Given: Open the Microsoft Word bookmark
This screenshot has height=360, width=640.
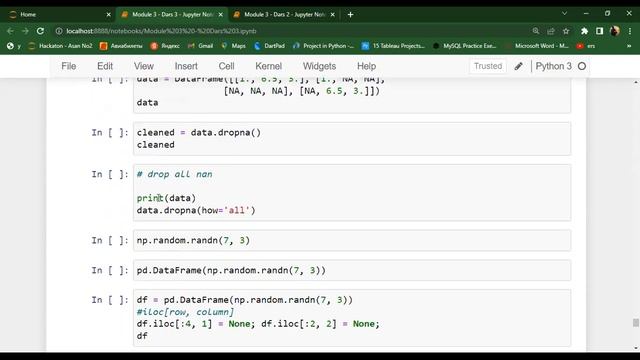Looking at the screenshot, I should pos(536,46).
